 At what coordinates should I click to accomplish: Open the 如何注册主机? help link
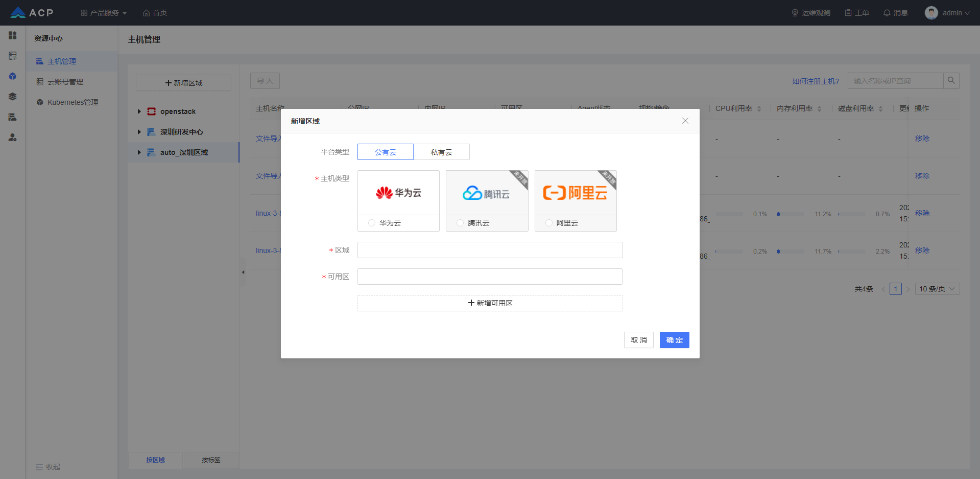click(816, 81)
